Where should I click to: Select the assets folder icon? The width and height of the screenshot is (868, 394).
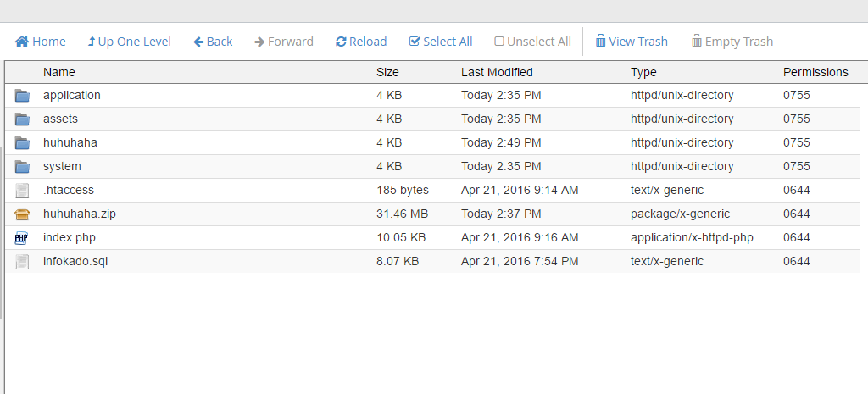[x=22, y=119]
